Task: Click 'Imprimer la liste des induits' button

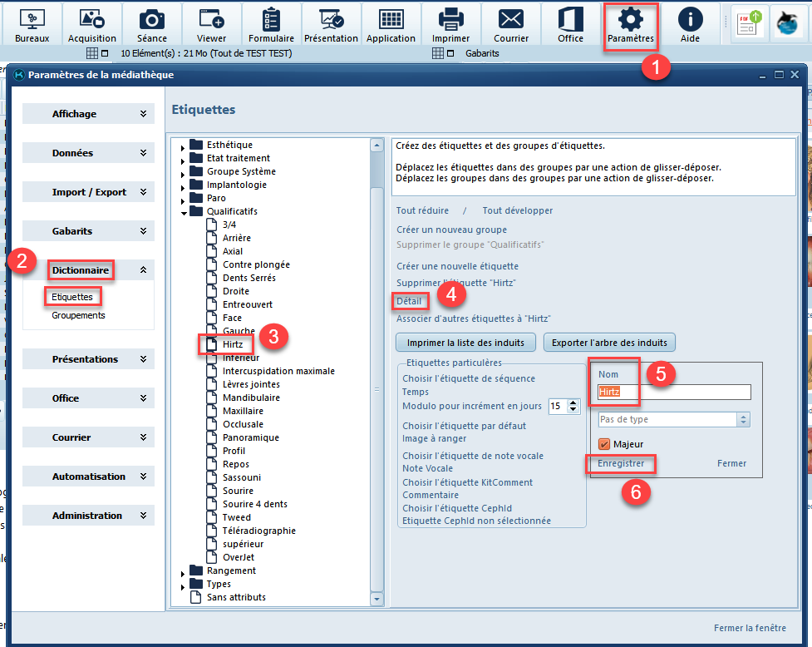Action: (x=465, y=343)
